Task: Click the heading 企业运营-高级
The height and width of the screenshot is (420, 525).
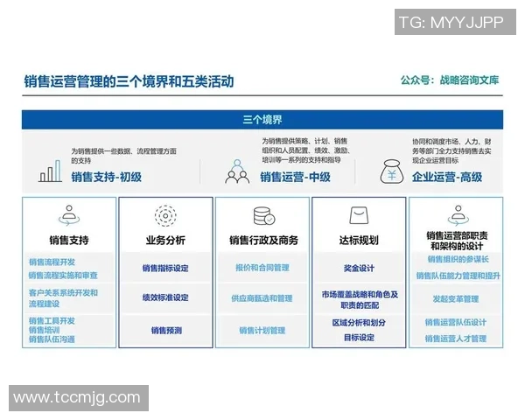Action: 447,177
